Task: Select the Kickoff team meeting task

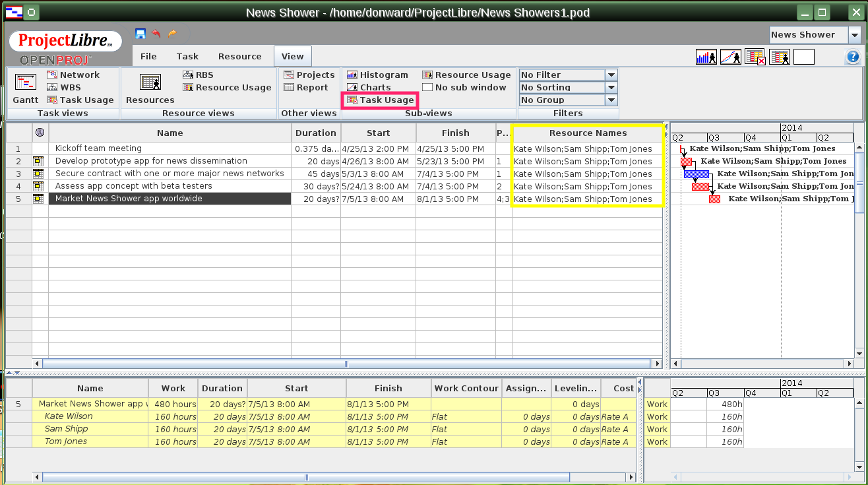Action: click(170, 148)
